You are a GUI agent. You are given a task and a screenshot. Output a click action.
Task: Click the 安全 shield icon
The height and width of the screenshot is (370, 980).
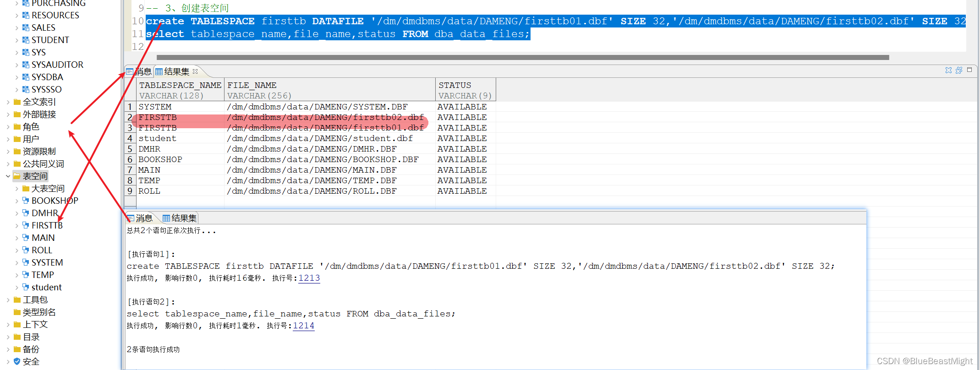[x=17, y=361]
